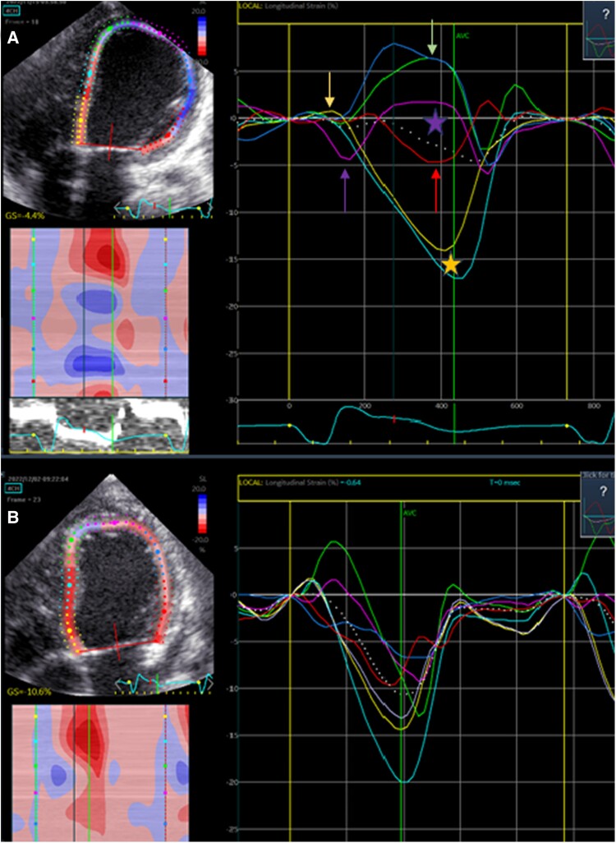616x843 pixels.
Task: Open the help question mark thumbnail in panel A
Action: [x=600, y=29]
